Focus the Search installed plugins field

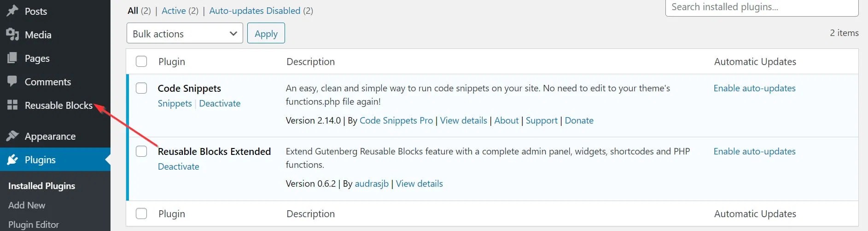pos(762,7)
